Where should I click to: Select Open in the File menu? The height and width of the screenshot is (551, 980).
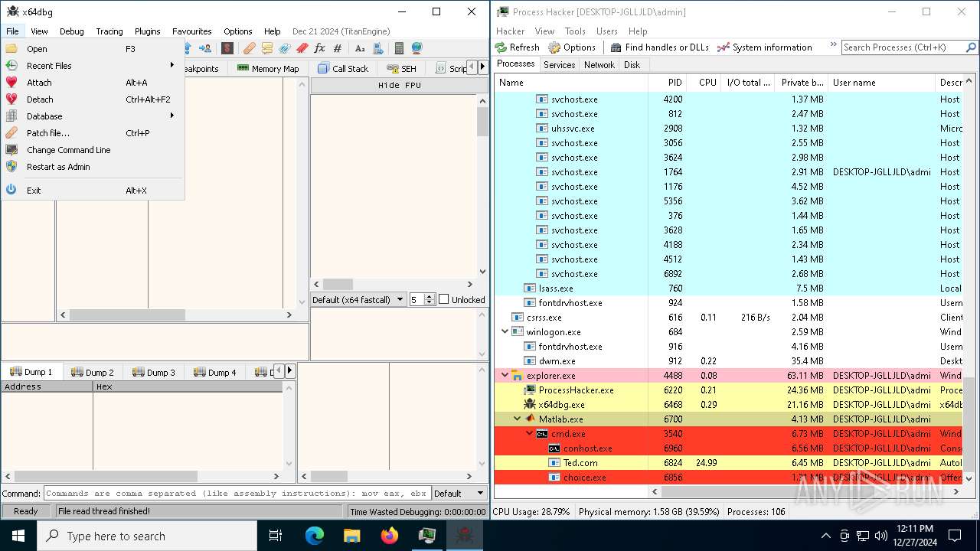pos(93,49)
